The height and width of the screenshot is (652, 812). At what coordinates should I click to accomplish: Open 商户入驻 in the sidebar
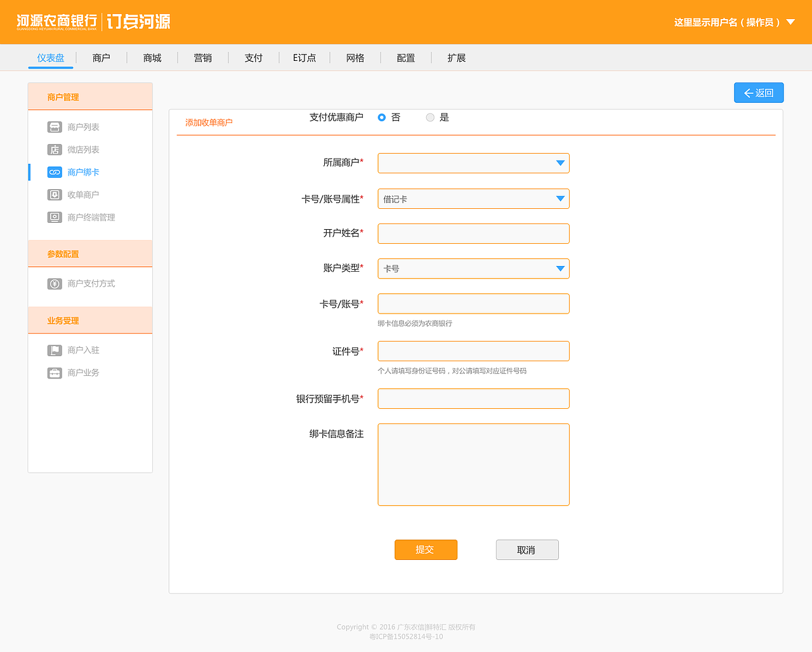[84, 350]
